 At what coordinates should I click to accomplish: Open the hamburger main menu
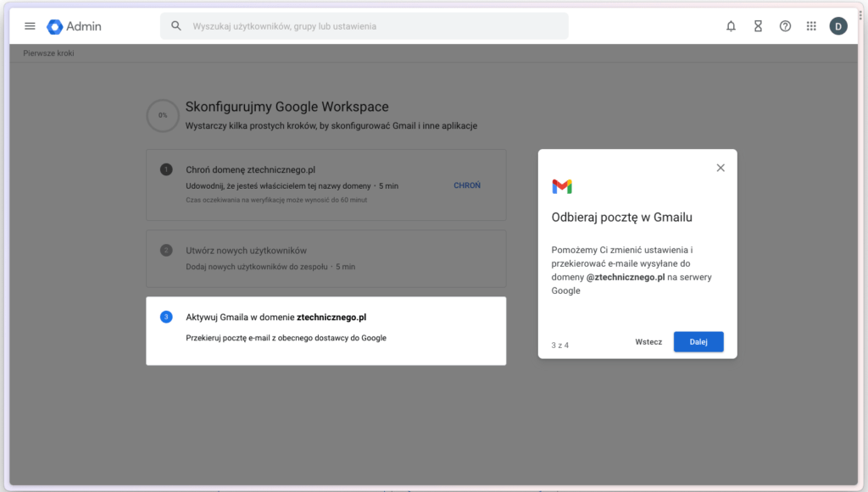pyautogui.click(x=30, y=26)
